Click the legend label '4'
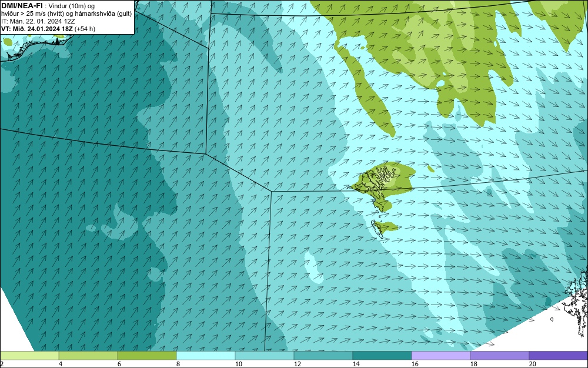The height and width of the screenshot is (368, 588). 61,364
